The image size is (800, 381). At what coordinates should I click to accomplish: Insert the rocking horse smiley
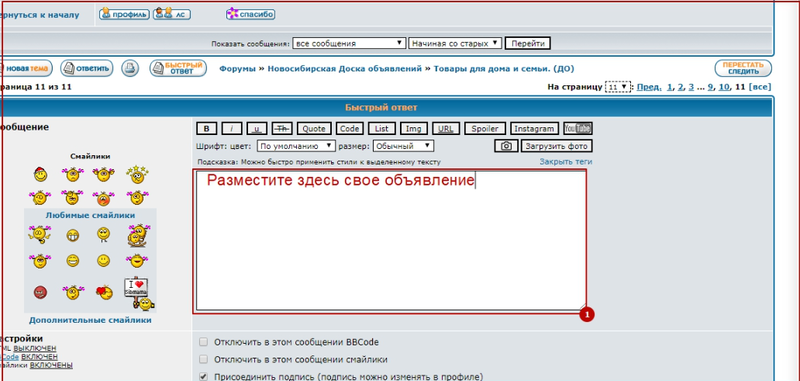point(139,235)
